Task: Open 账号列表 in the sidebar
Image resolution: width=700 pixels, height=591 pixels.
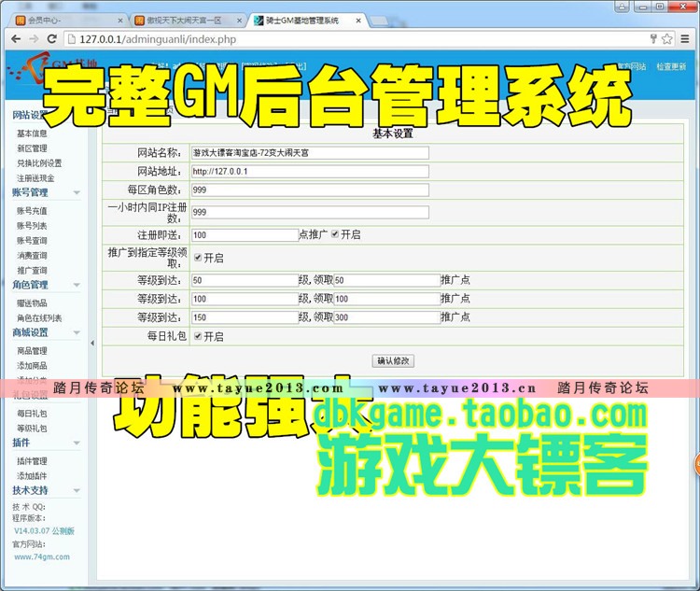Action: coord(32,226)
